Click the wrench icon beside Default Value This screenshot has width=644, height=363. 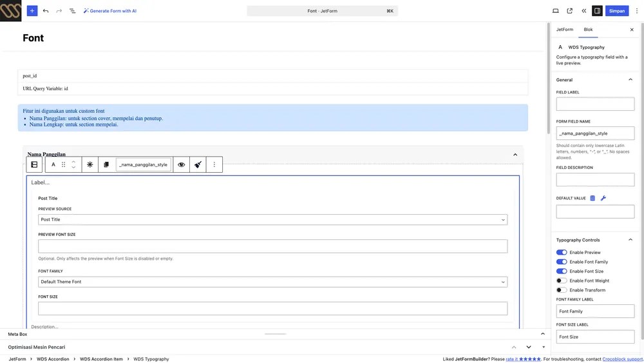pos(603,198)
